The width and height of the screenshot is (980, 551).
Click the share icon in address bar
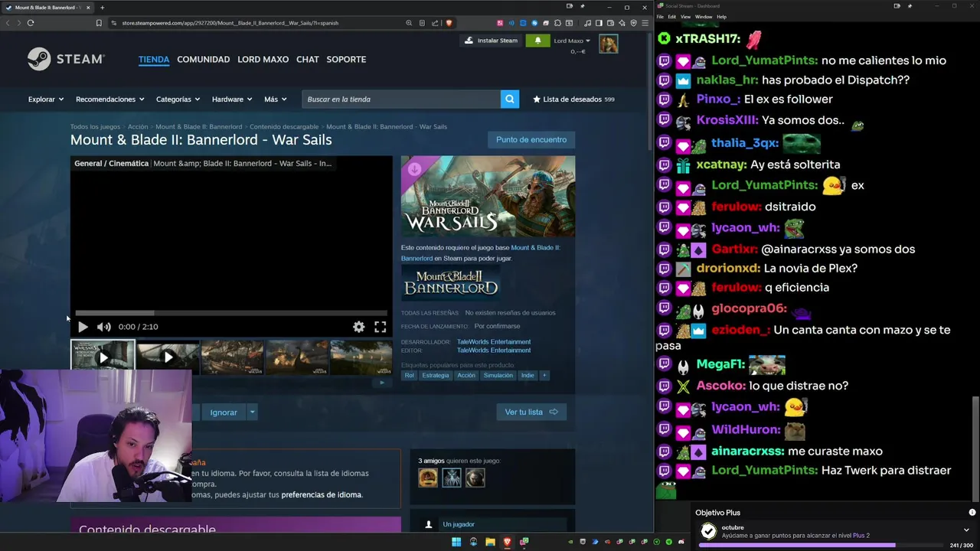point(435,23)
